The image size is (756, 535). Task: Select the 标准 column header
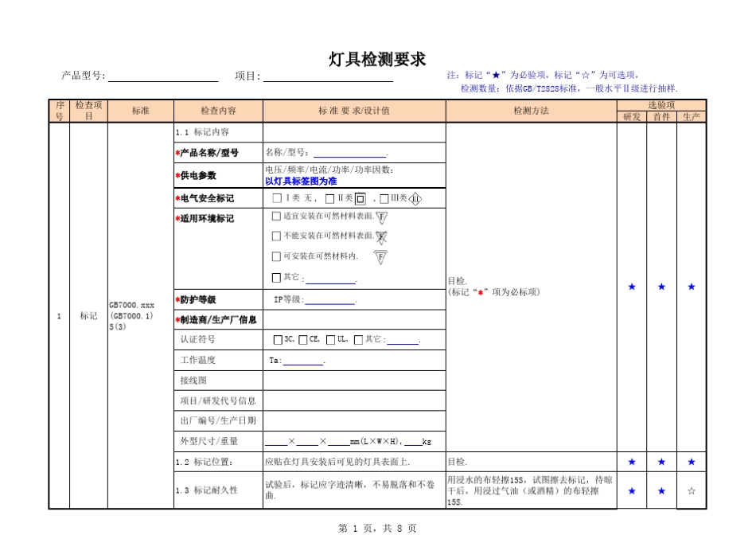[x=141, y=111]
